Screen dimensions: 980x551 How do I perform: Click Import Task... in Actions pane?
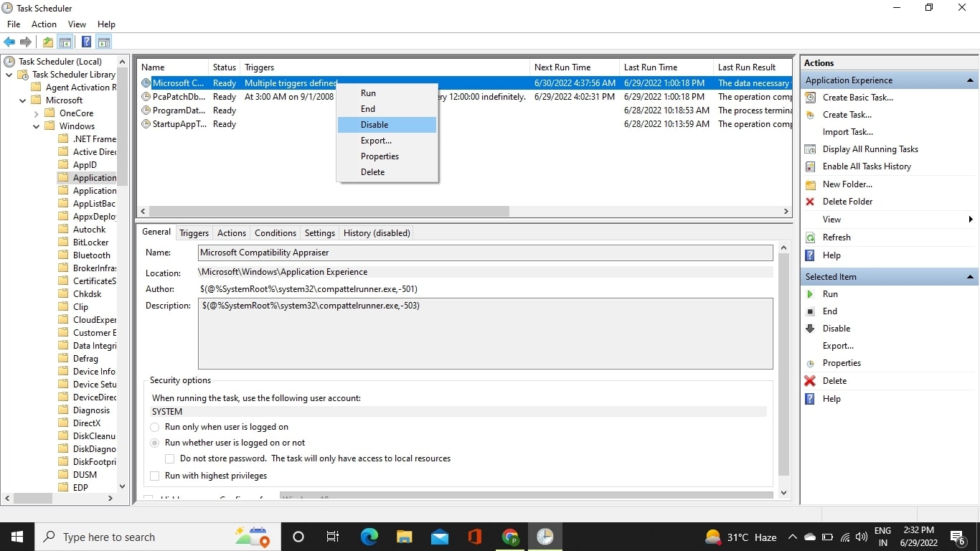pyautogui.click(x=848, y=132)
